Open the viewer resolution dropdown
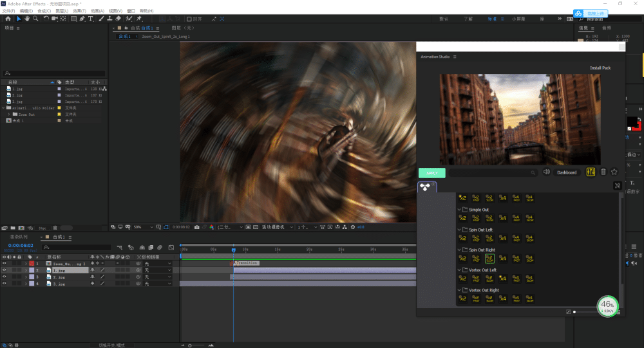 point(230,227)
